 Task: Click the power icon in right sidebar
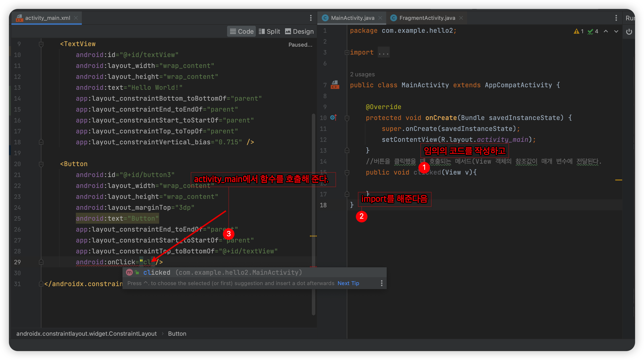[x=629, y=32]
